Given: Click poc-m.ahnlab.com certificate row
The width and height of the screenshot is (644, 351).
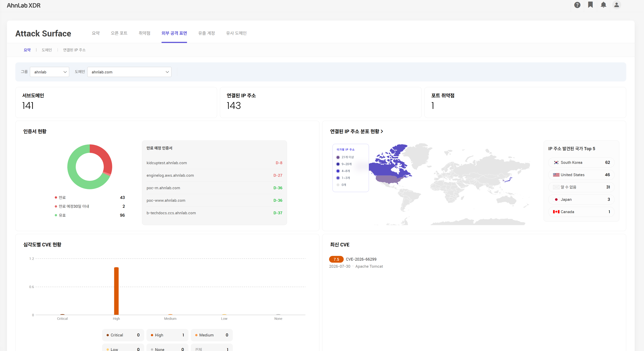Looking at the screenshot, I should [214, 188].
